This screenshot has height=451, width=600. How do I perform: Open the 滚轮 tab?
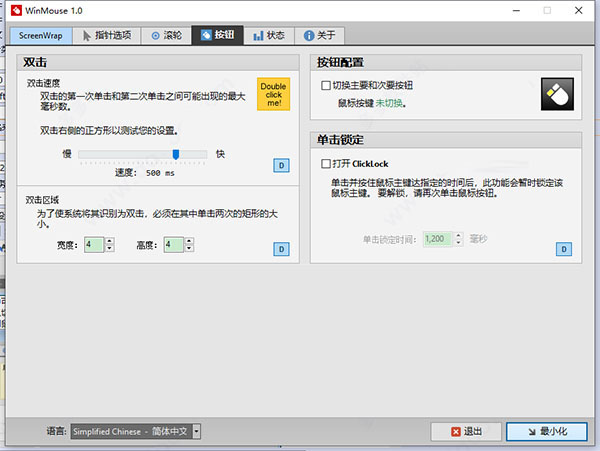pyautogui.click(x=166, y=36)
